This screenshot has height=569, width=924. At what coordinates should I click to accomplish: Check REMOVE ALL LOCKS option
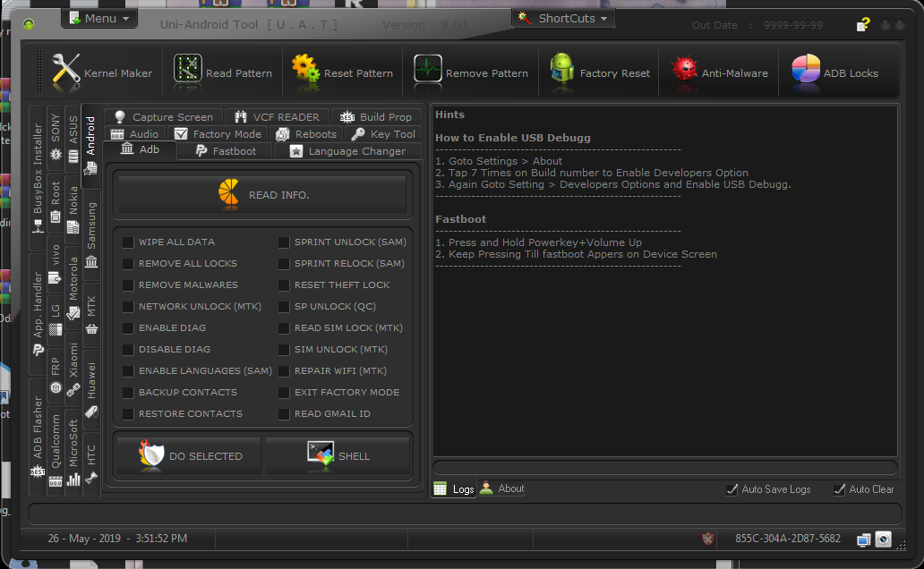click(128, 263)
